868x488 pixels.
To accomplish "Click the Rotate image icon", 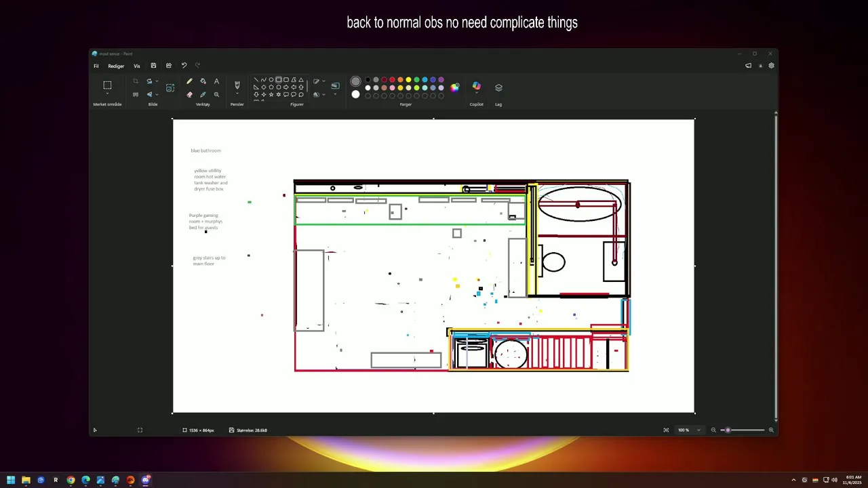I will (149, 81).
